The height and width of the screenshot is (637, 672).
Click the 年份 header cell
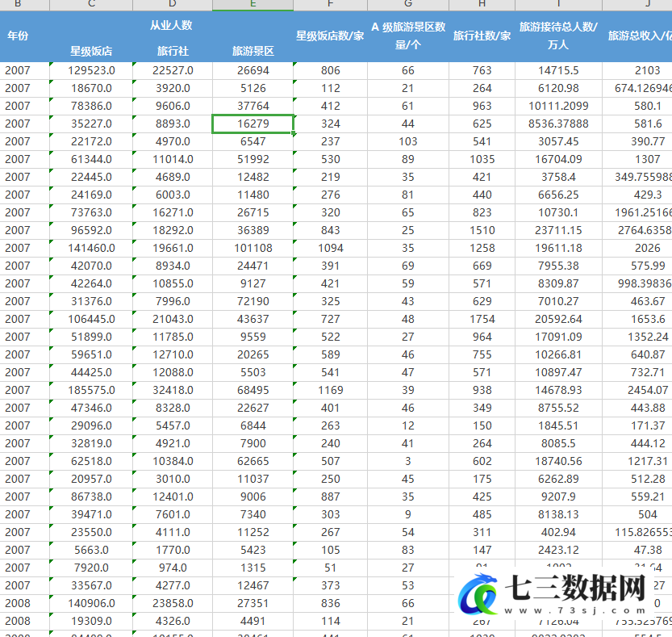18,36
